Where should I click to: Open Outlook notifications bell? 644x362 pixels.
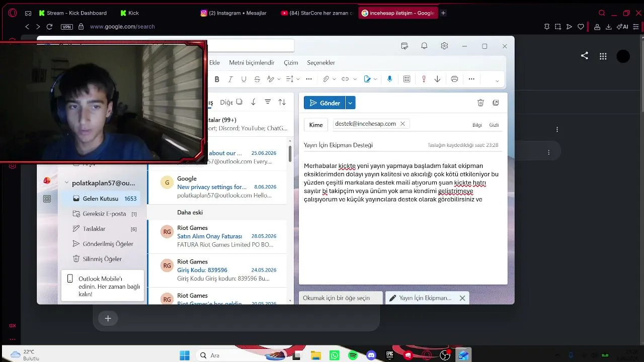tap(424, 46)
